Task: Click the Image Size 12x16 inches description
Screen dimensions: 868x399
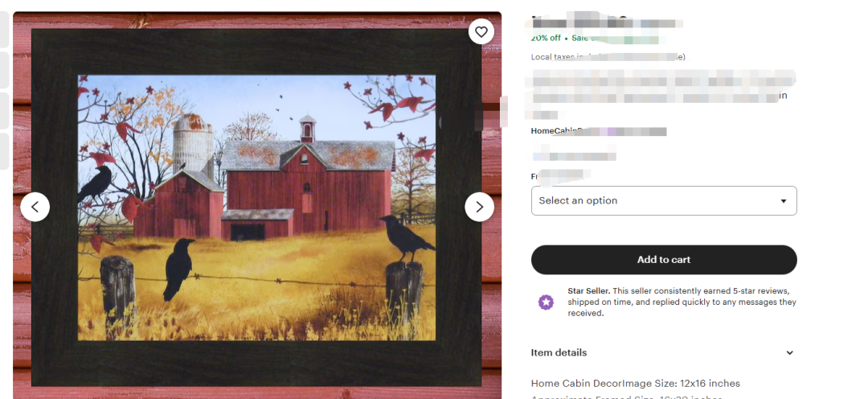Action: point(636,384)
